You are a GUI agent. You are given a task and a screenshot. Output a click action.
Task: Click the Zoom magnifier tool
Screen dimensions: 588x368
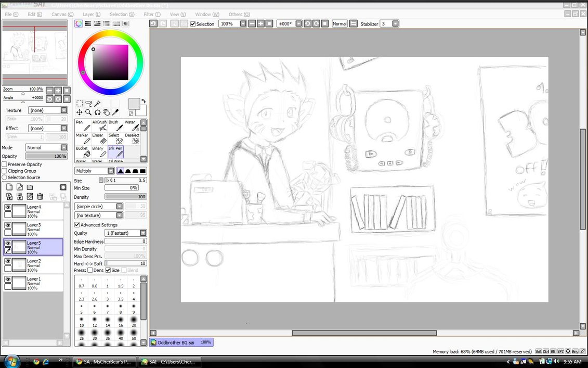[x=88, y=112]
